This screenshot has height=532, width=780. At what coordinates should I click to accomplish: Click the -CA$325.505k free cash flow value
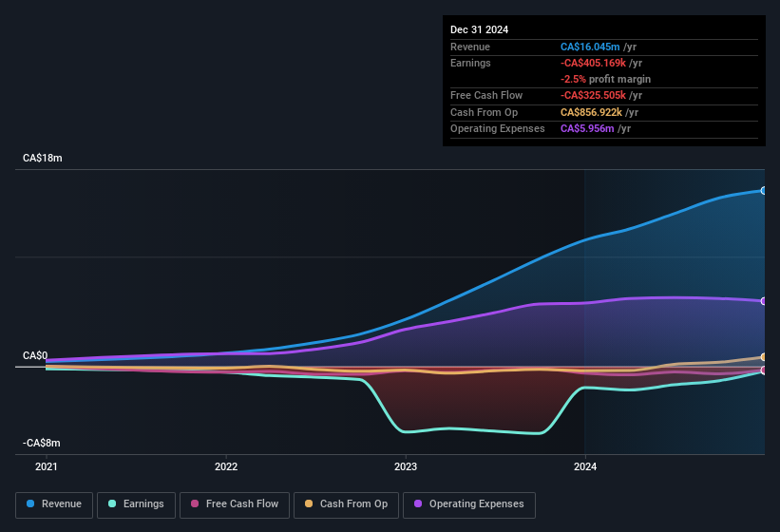pos(593,95)
